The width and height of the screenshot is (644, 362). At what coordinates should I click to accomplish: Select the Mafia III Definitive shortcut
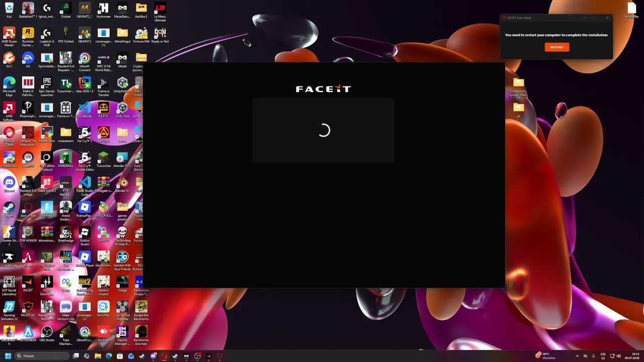pyautogui.click(x=28, y=87)
